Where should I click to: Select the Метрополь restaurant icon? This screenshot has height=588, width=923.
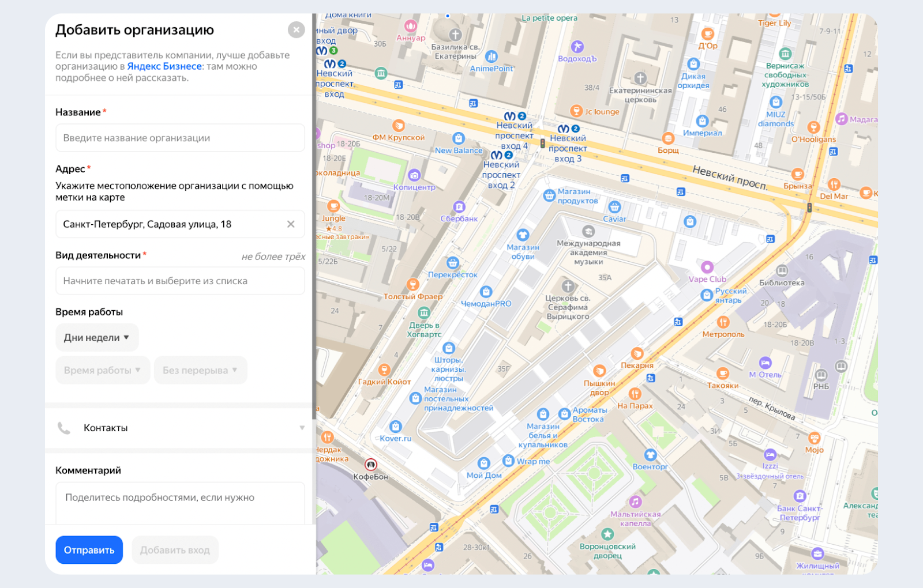pyautogui.click(x=723, y=322)
